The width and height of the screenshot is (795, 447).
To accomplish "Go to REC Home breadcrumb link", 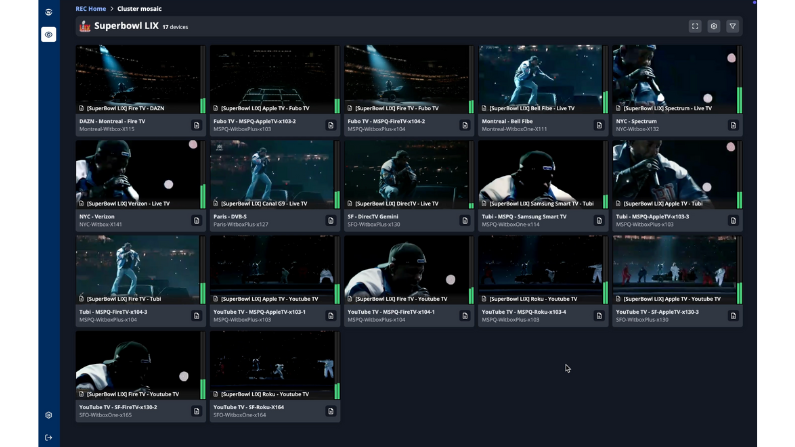I will 91,9.
